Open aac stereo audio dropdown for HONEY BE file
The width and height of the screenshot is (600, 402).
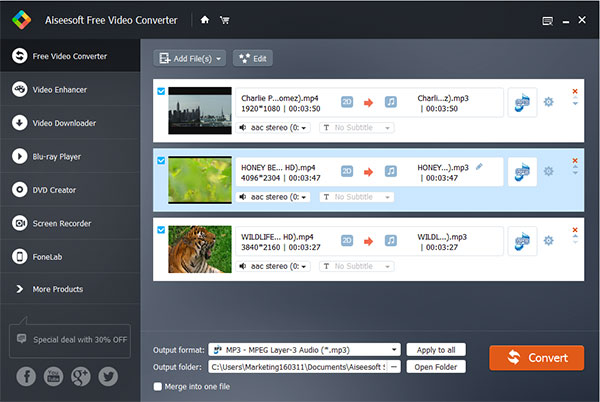(273, 197)
